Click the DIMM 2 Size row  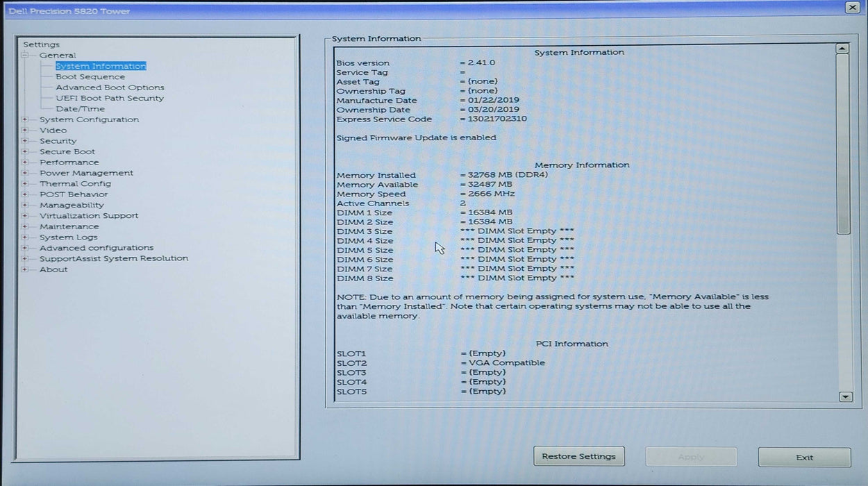[425, 222]
